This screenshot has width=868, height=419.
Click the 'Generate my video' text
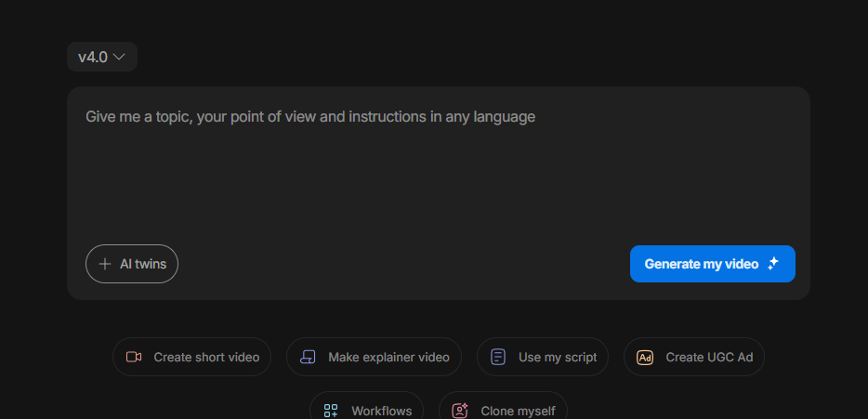point(702,264)
